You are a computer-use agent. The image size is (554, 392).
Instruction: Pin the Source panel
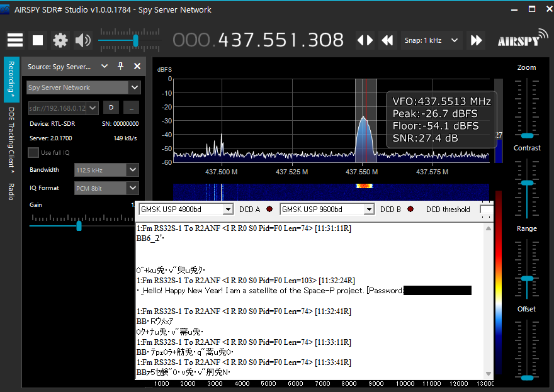[x=120, y=66]
